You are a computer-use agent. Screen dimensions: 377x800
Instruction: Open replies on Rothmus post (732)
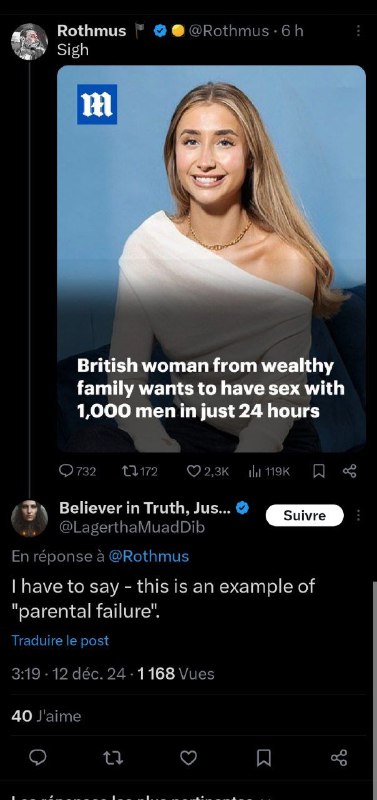point(78,471)
